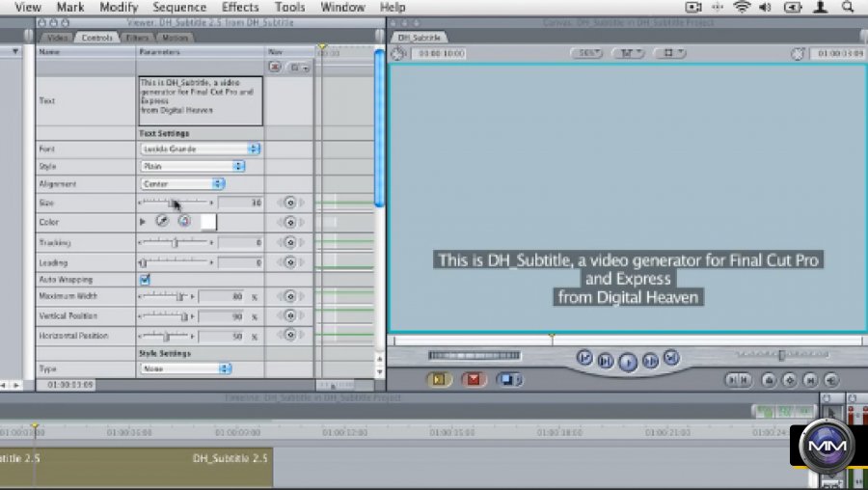This screenshot has width=868, height=490.
Task: Click the Size slider track
Action: [176, 203]
